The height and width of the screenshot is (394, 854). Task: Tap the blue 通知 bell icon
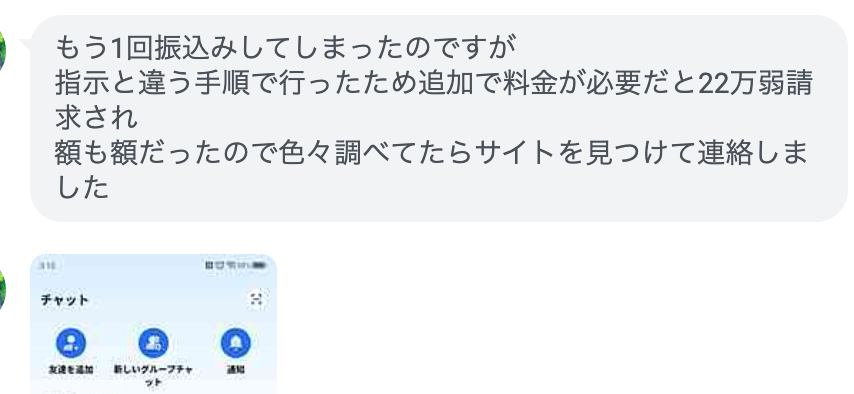235,343
